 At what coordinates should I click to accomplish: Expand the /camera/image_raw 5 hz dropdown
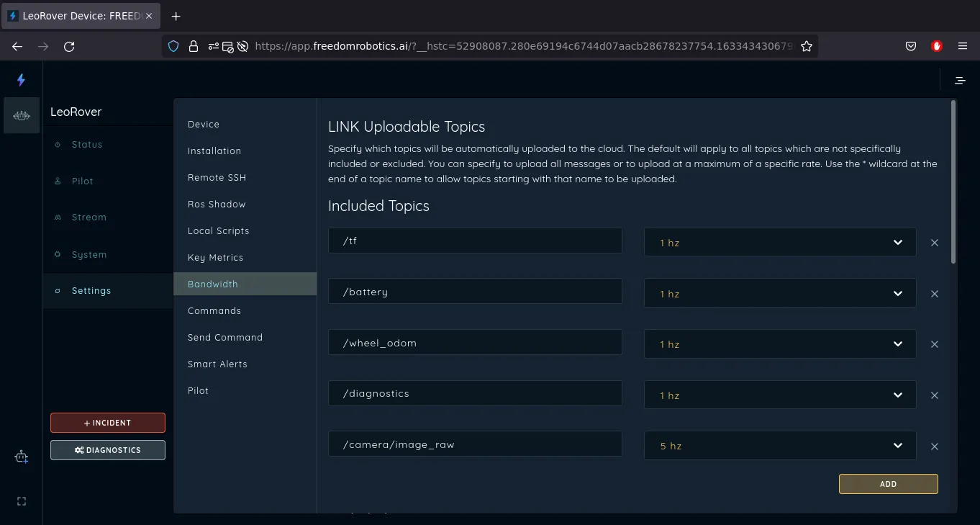tap(779, 446)
